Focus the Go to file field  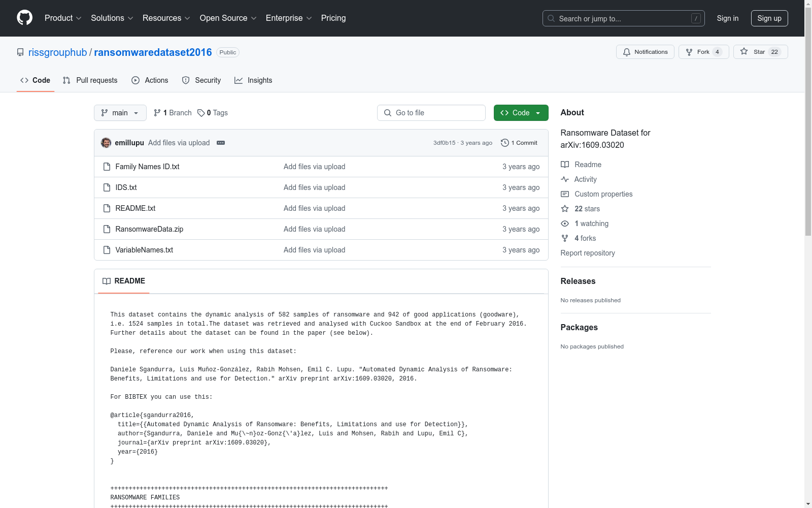pos(431,113)
